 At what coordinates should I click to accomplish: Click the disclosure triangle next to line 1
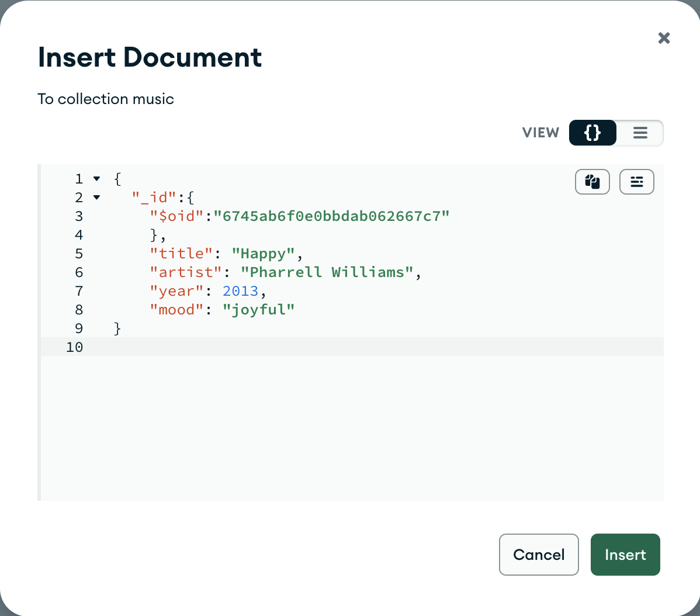click(97, 179)
